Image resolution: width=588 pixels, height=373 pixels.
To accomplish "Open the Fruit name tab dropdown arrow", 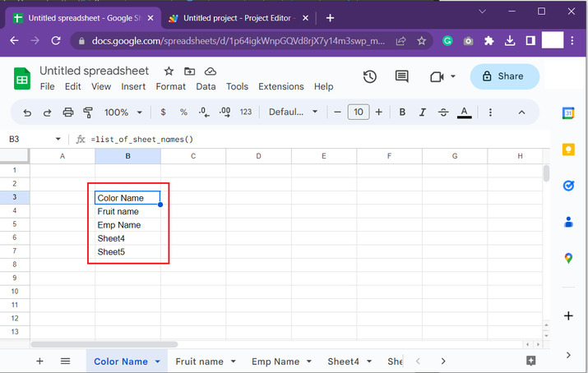I will tap(233, 361).
